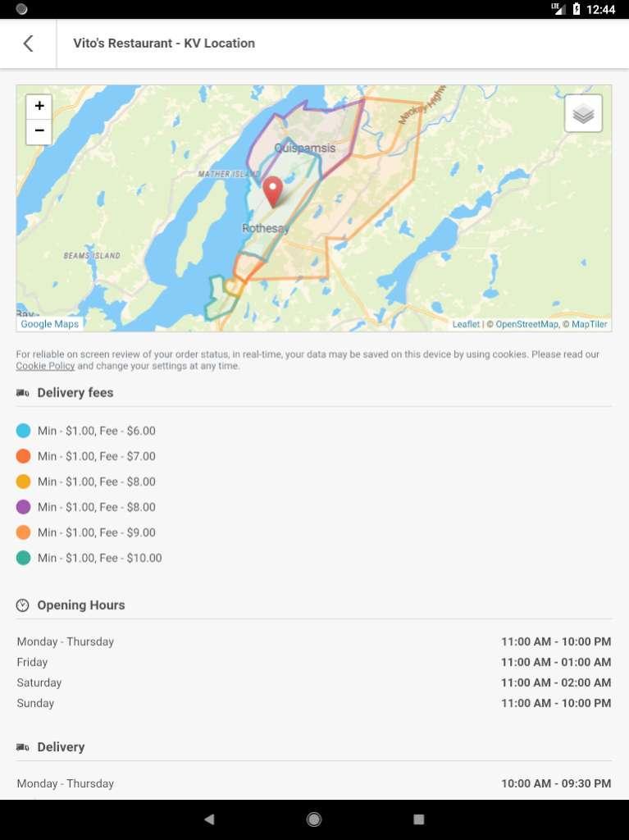Tap 'Min - $1.00, Fee - $7.00' text
629x840 pixels.
tap(97, 456)
